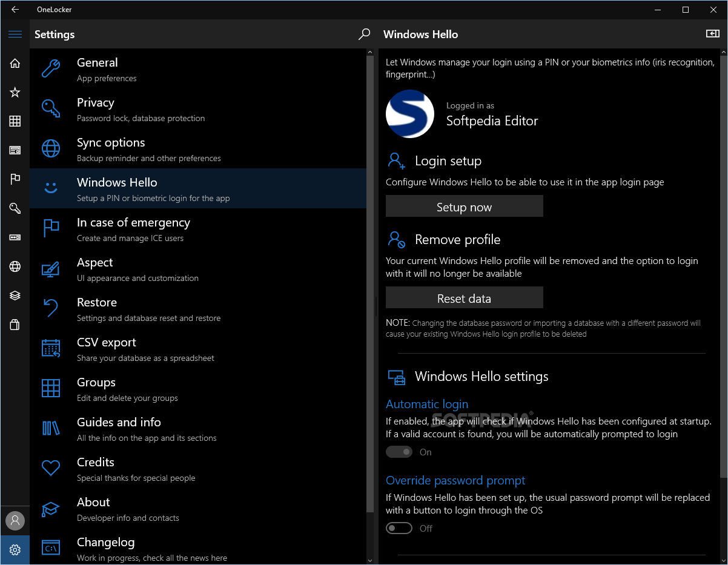Open Guides and info

tap(198, 428)
